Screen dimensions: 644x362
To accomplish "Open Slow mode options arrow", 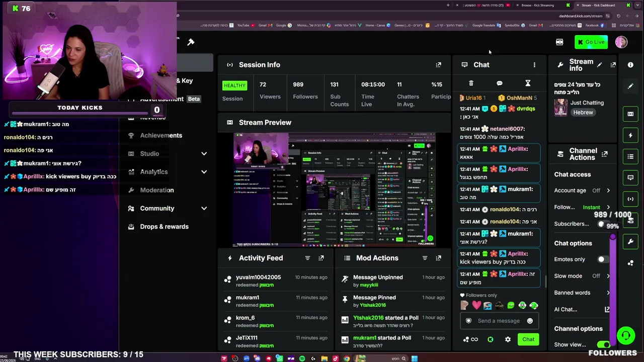I will (608, 276).
